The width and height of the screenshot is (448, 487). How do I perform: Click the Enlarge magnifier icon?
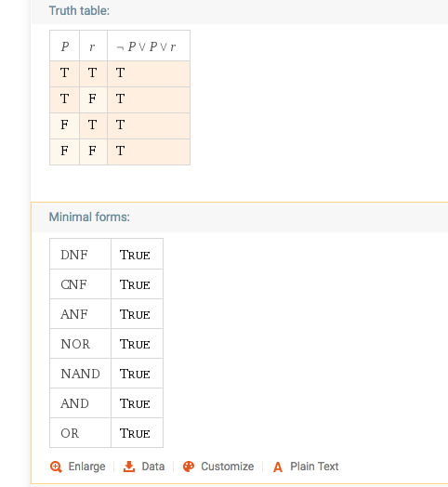[56, 467]
